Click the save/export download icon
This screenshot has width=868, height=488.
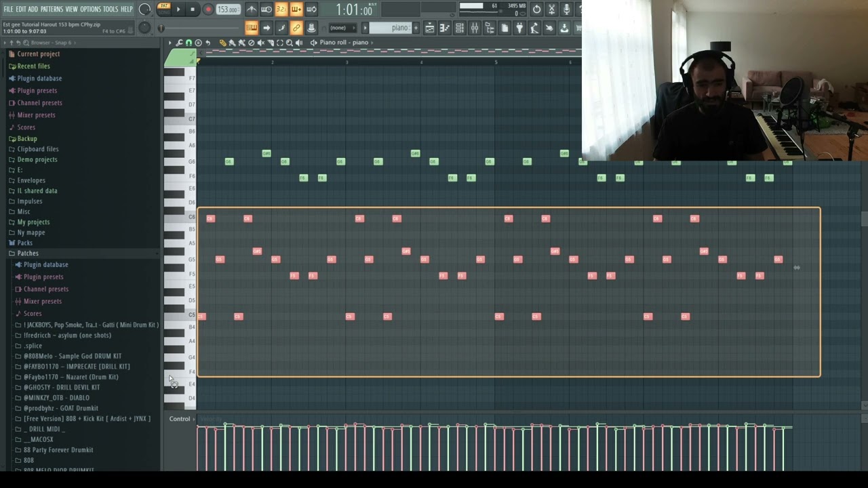point(564,28)
